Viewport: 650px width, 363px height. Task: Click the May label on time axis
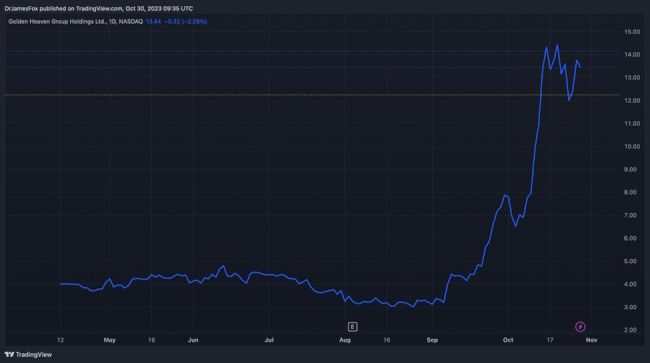click(110, 340)
